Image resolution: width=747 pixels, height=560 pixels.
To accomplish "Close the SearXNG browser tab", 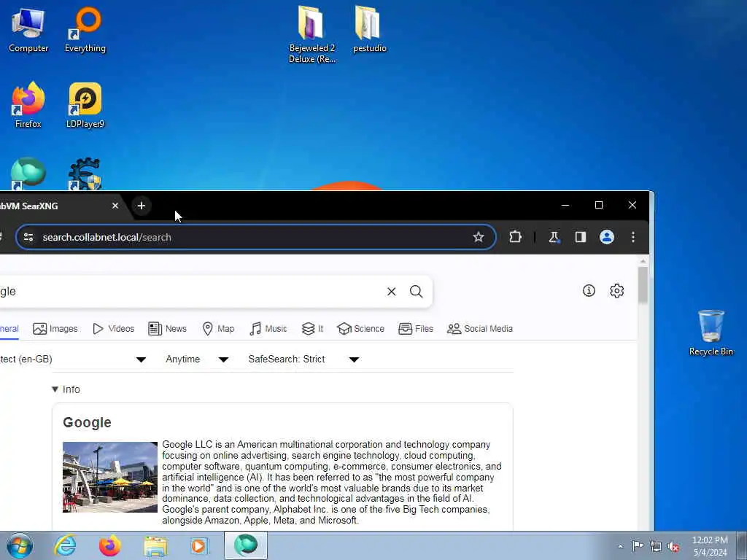I will 115,206.
